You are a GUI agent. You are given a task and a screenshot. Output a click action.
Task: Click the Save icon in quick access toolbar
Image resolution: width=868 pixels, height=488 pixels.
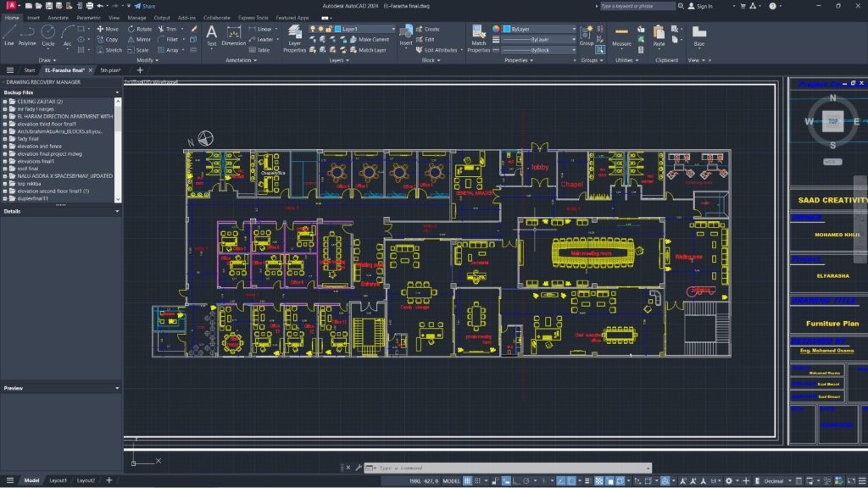48,6
